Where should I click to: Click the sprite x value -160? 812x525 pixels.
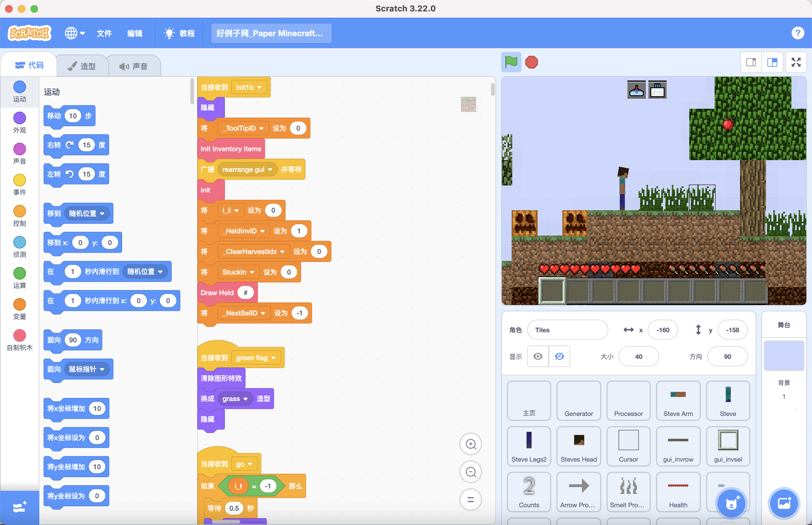(663, 330)
